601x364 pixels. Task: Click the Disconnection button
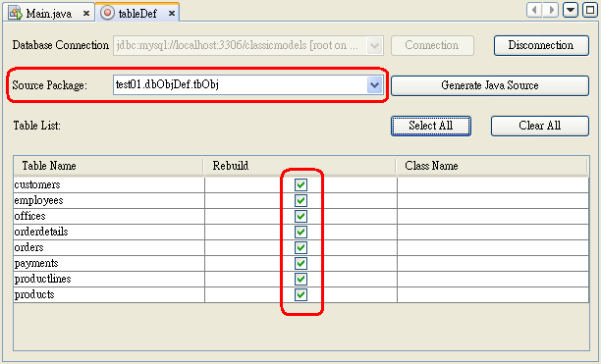point(541,45)
